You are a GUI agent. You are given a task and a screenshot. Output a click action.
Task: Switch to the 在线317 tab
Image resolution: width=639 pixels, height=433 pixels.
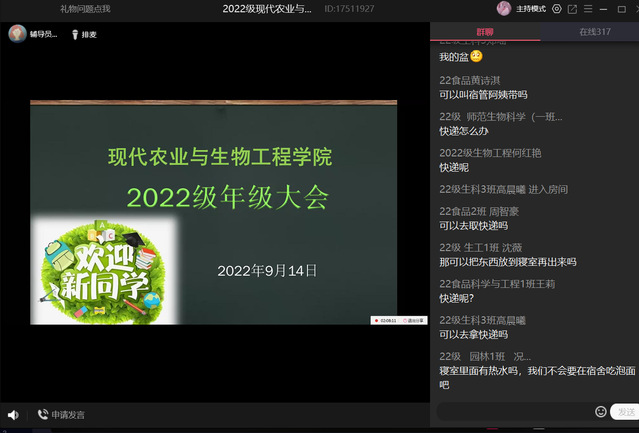point(594,32)
